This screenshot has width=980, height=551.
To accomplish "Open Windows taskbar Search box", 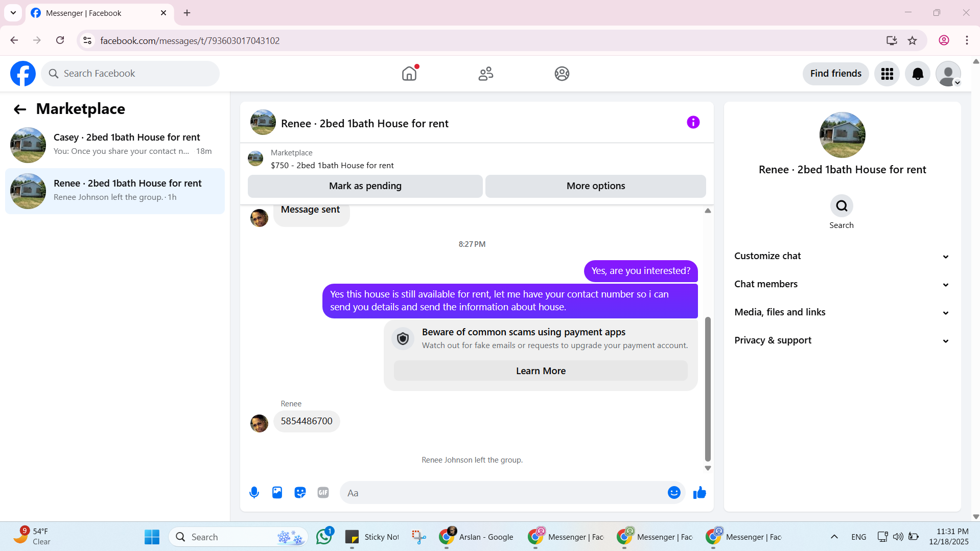I will (239, 537).
